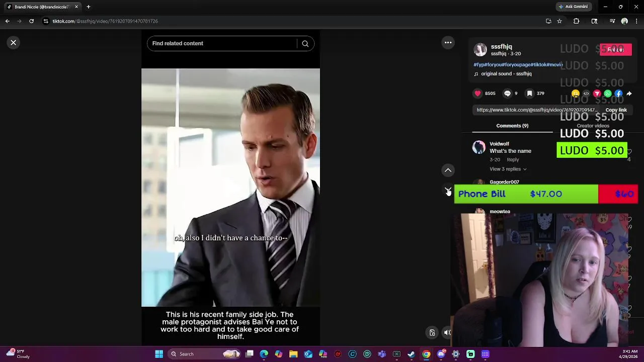Open the three-dot more options on video

pos(448,43)
